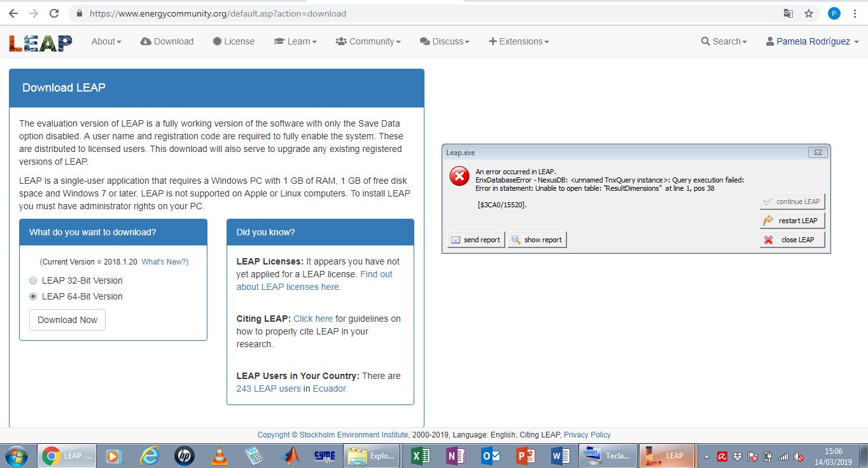Click show report in error dialog
The height and width of the screenshot is (468, 868).
[x=537, y=240]
